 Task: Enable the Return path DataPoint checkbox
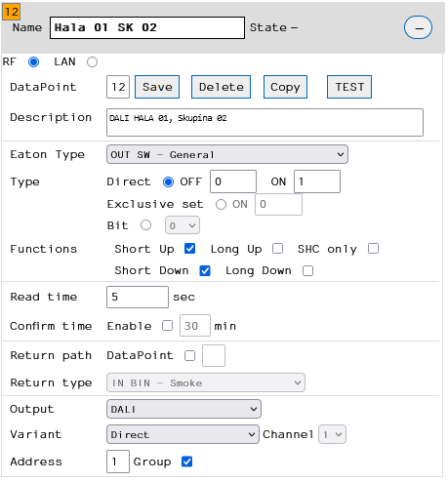pyautogui.click(x=189, y=355)
